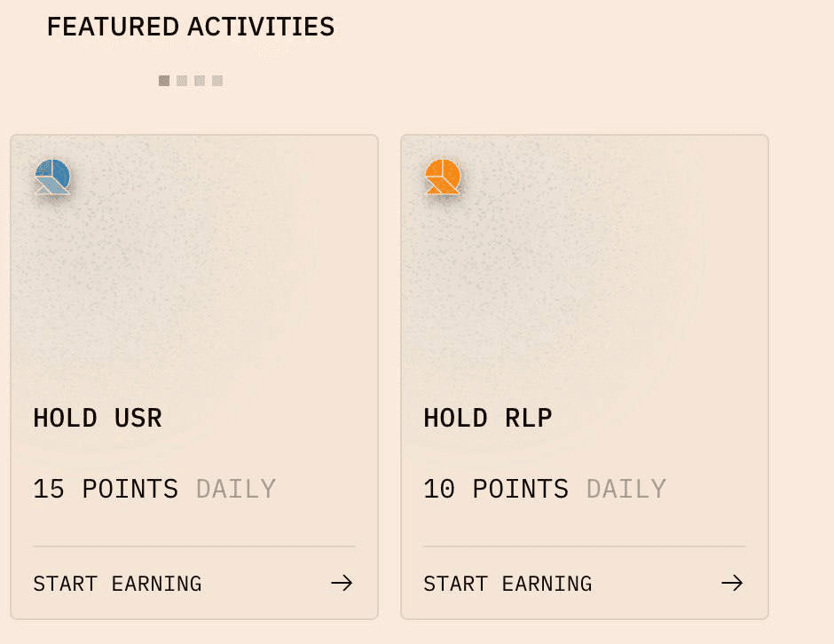Click the FEATURED ACTIVITIES heading
This screenshot has width=834, height=644.
191,27
